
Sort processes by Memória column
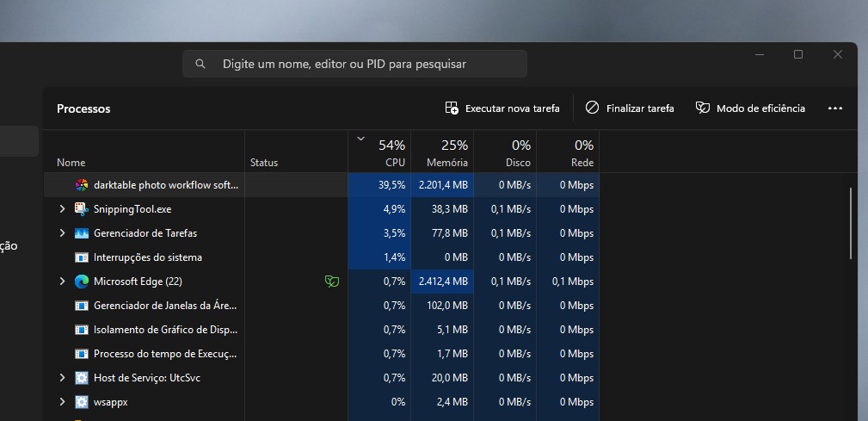coord(442,153)
